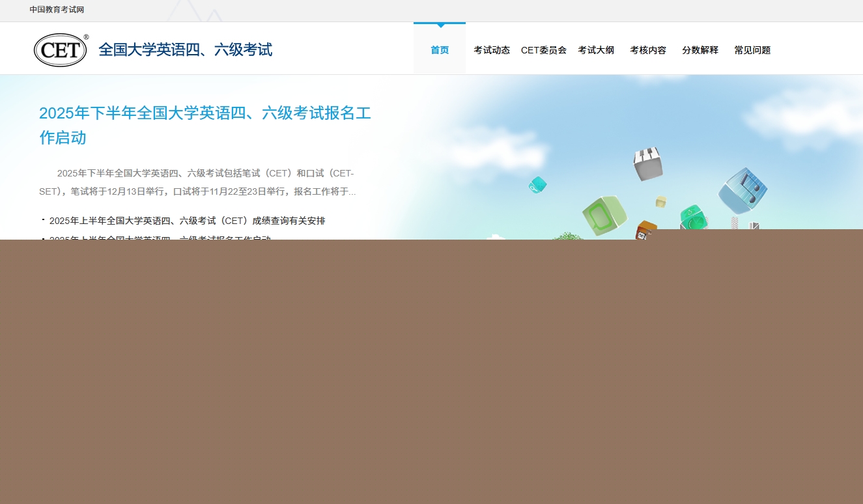Open the 首页 home tab
Image resolution: width=863 pixels, height=504 pixels.
pos(440,50)
